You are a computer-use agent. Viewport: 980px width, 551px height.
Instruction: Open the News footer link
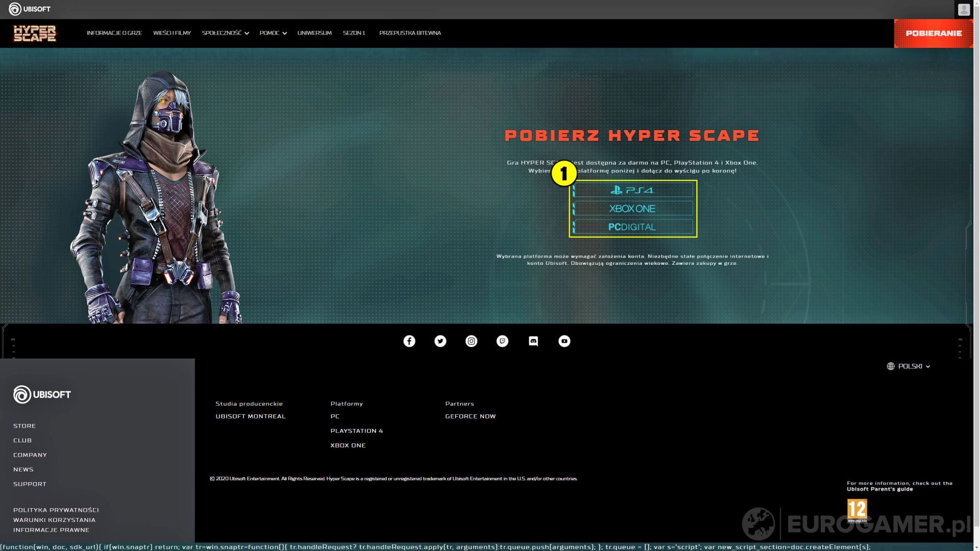tap(23, 469)
